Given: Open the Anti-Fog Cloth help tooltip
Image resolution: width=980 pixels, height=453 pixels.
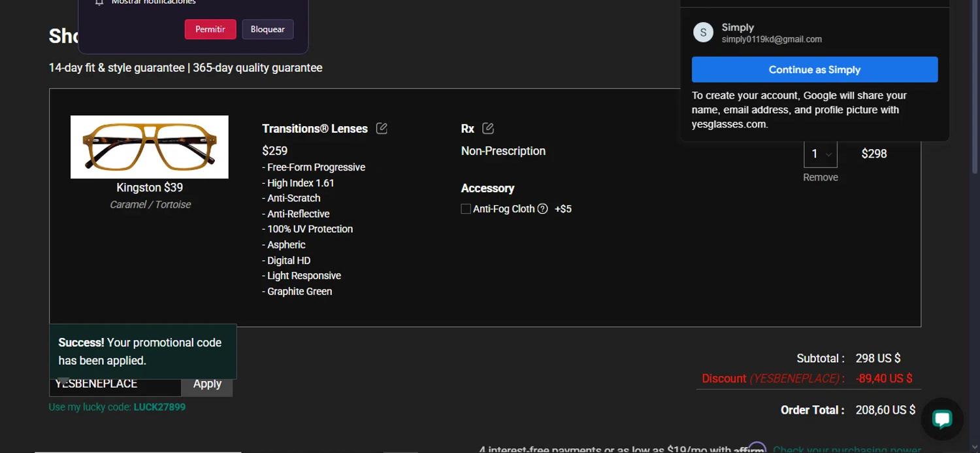Looking at the screenshot, I should [542, 209].
